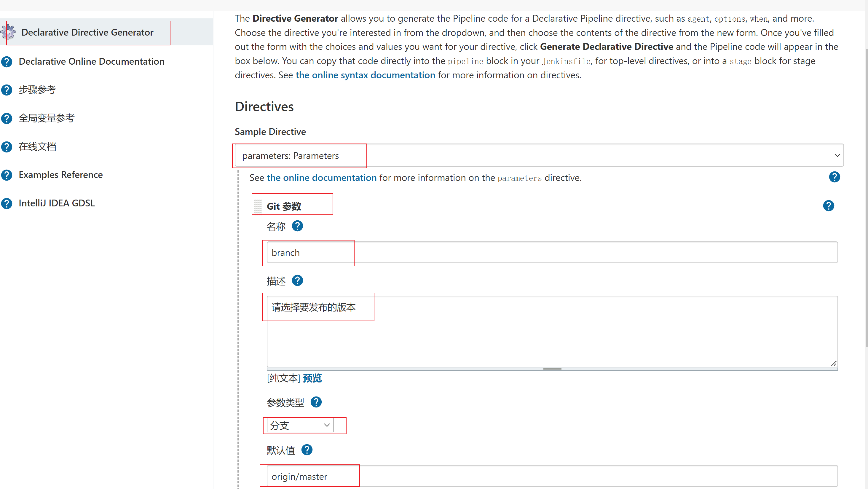Open 全局变量参考 sidebar item
The image size is (868, 489).
(47, 118)
